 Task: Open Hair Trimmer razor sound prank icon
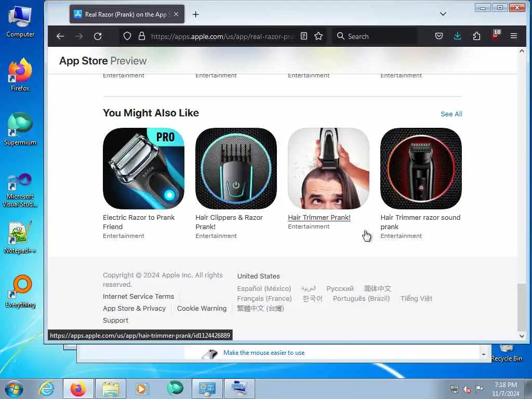[x=421, y=168]
